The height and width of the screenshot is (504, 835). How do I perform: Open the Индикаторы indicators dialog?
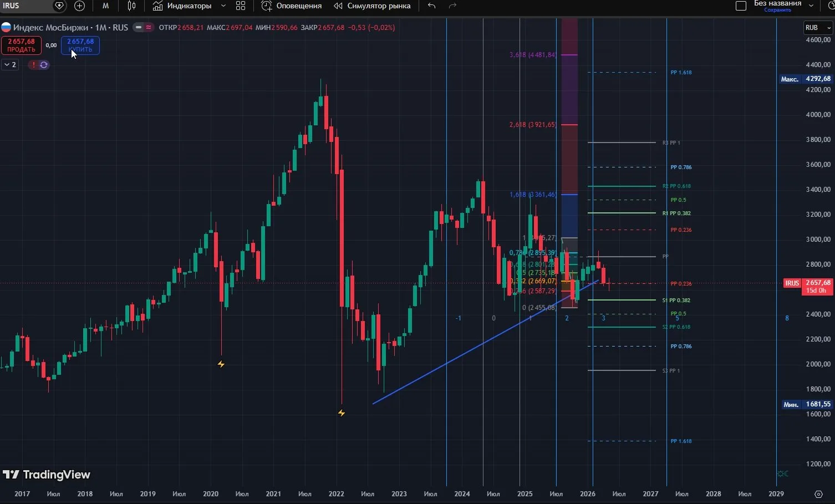click(x=182, y=6)
